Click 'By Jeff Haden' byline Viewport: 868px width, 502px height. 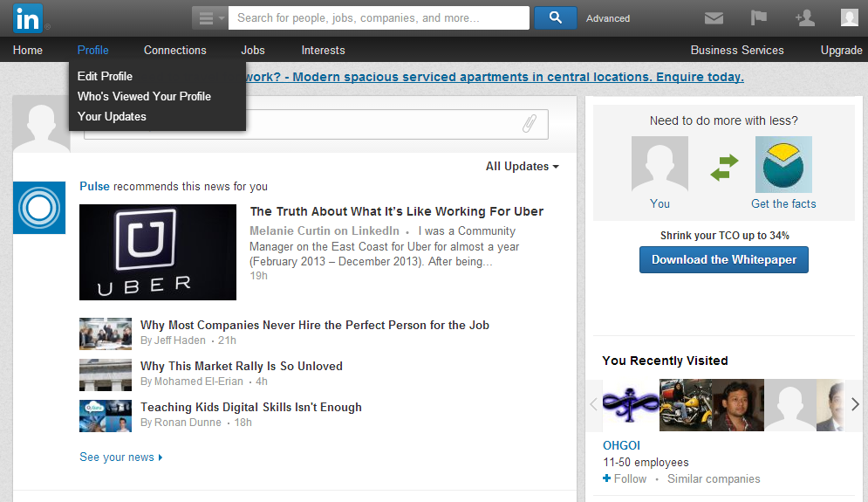173,340
